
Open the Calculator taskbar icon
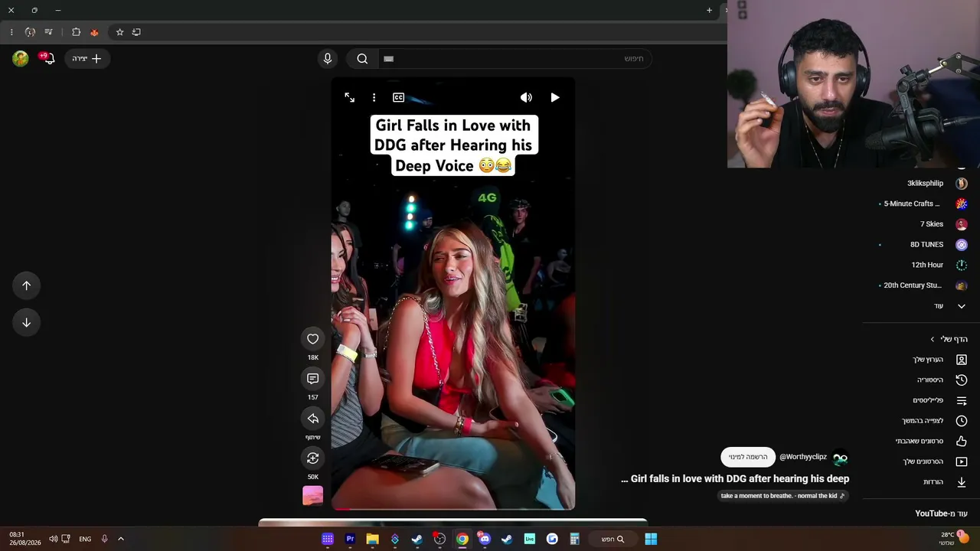pos(574,539)
